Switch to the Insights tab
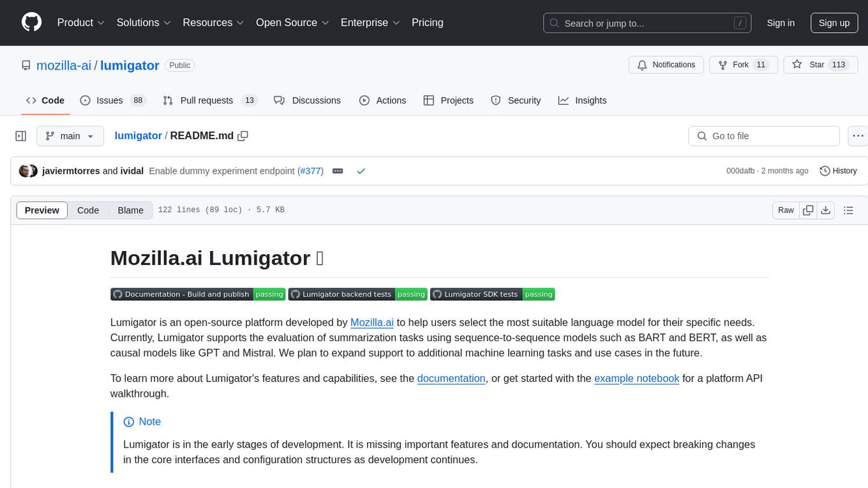 (x=582, y=100)
